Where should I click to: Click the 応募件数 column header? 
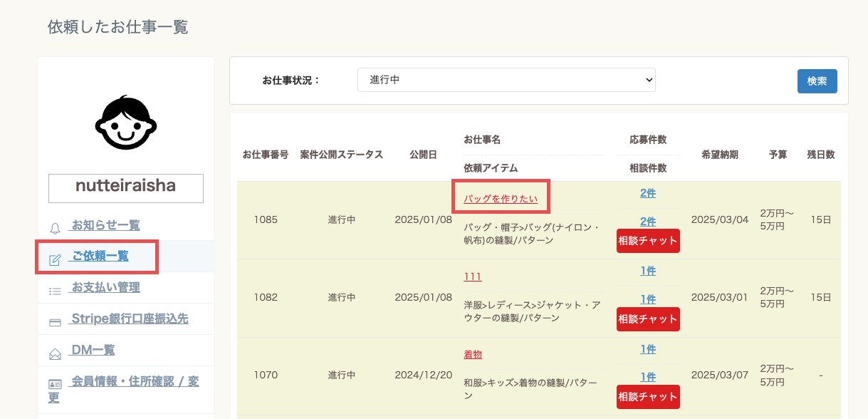[648, 140]
